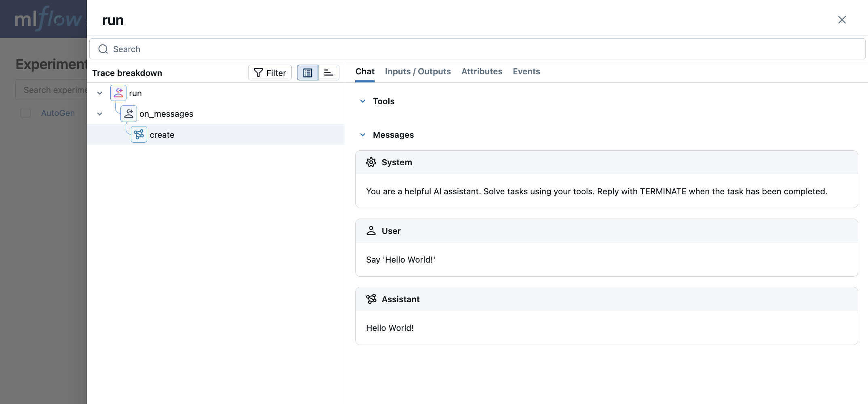Screen dimensions: 868x404
Task: Enable the detailed list view toggle
Action: click(308, 72)
